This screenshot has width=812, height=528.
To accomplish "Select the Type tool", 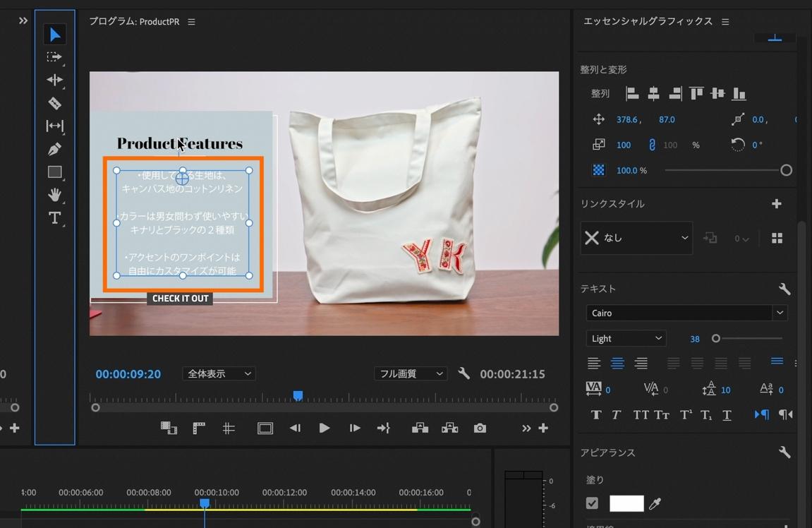I will coord(54,218).
